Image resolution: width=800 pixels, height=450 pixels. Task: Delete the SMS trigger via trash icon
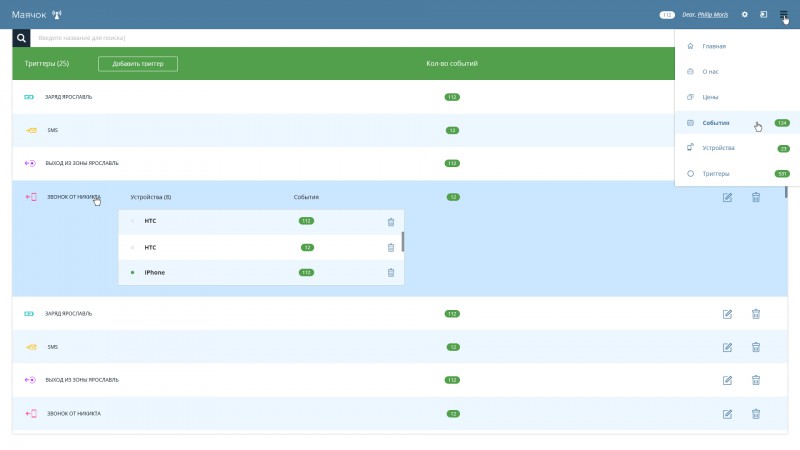tap(756, 347)
